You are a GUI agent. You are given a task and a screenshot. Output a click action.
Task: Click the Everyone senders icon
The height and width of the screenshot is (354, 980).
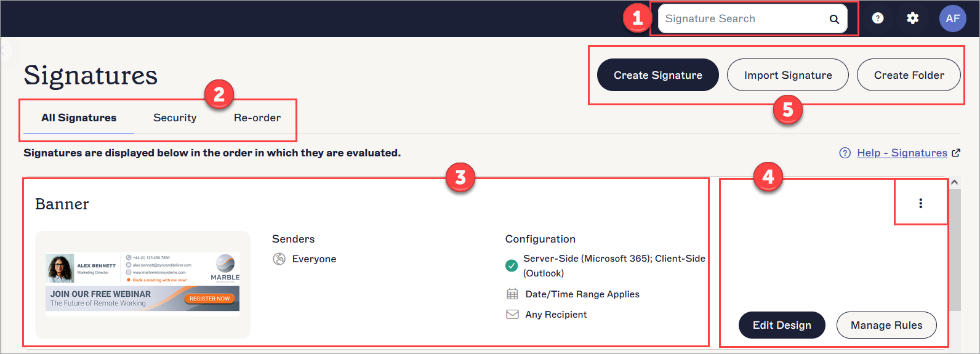tap(279, 259)
